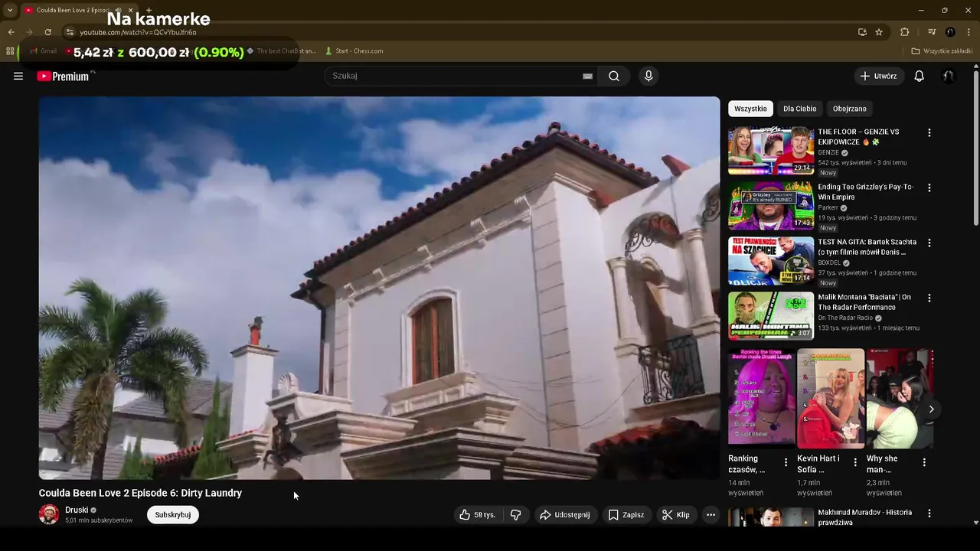This screenshot has width=980, height=551.
Task: Open Chrome media controls icon
Action: point(932,32)
